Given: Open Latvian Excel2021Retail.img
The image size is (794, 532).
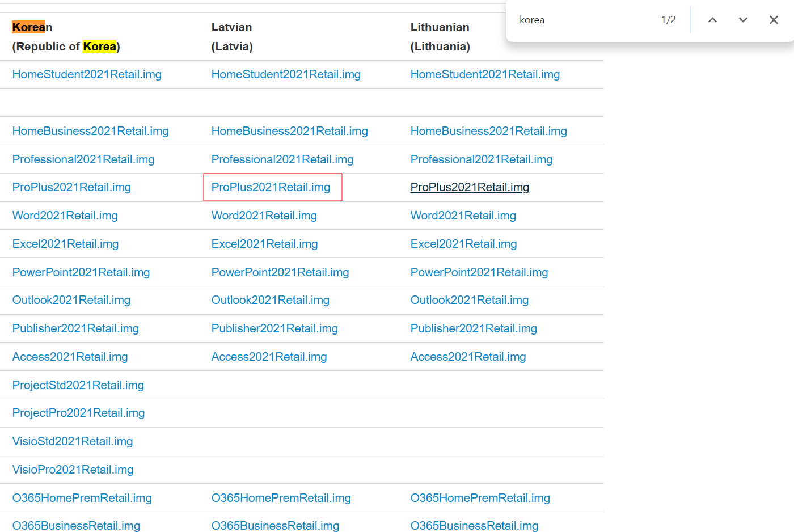Looking at the screenshot, I should click(x=265, y=244).
